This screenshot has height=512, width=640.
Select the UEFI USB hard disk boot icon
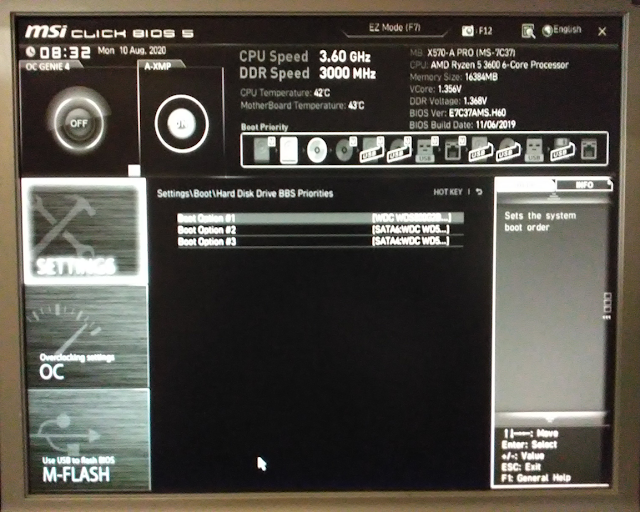click(x=372, y=150)
